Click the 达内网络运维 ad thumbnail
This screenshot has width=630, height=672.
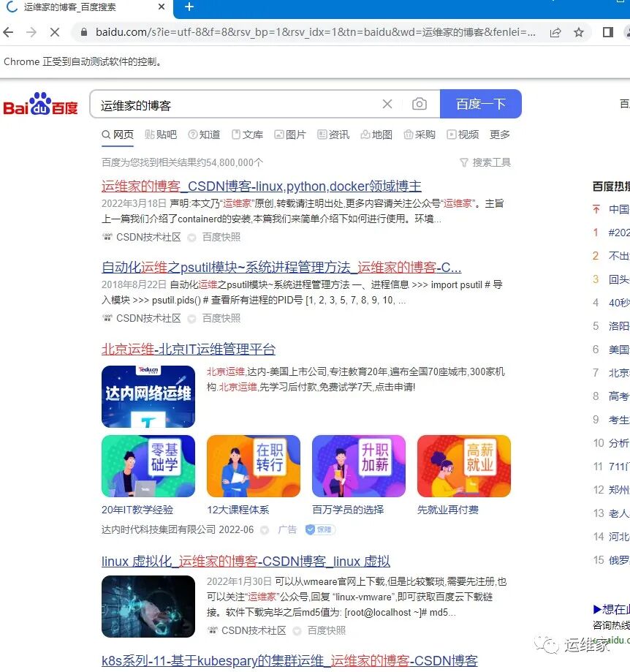point(148,397)
